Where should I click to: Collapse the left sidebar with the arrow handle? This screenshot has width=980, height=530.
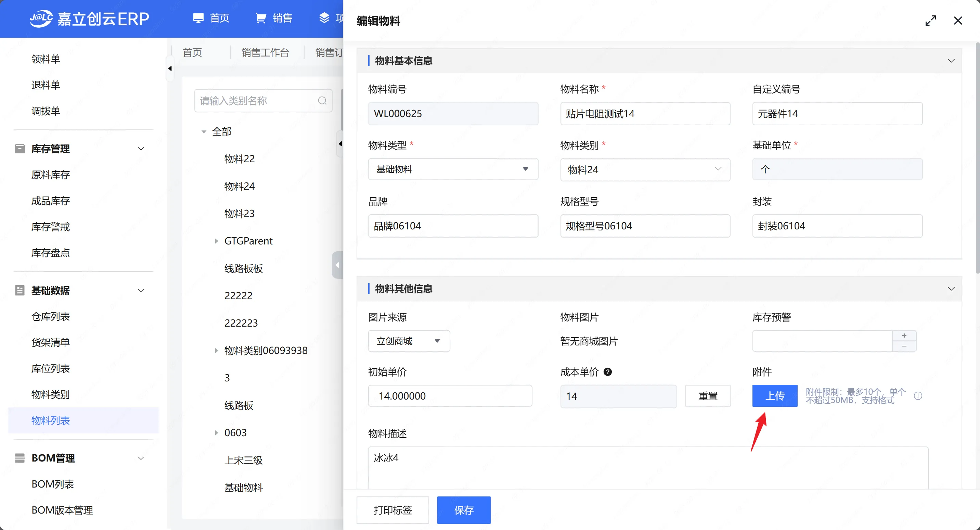(x=170, y=68)
